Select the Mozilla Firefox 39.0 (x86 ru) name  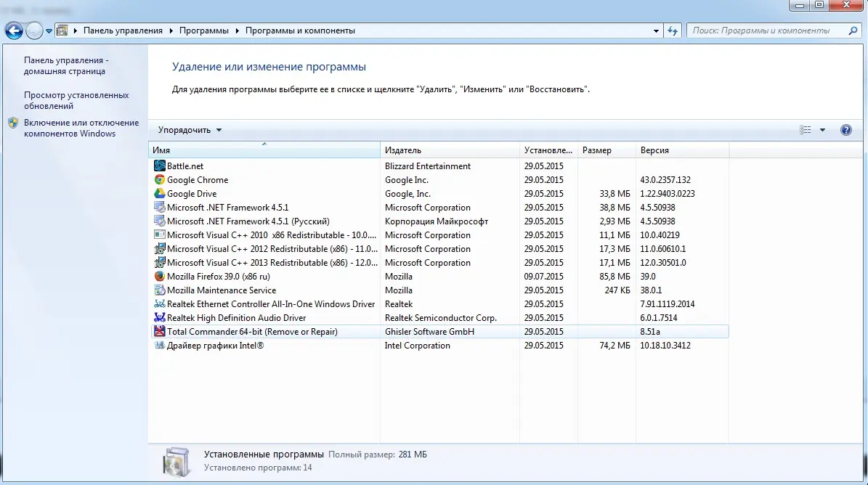(219, 277)
